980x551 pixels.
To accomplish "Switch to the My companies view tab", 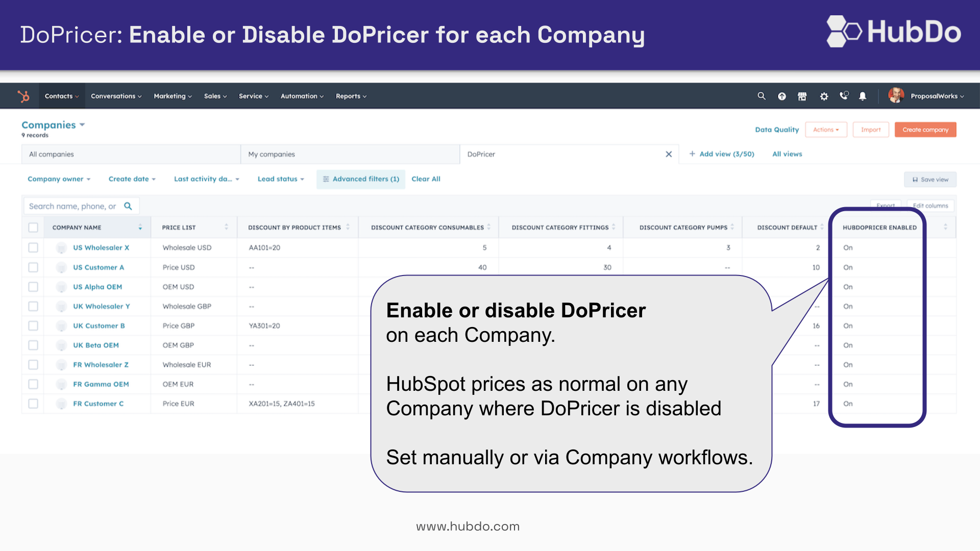I will (x=350, y=154).
